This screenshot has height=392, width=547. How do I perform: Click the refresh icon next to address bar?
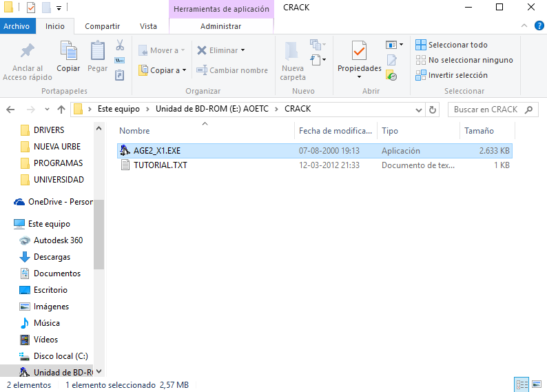tap(433, 110)
